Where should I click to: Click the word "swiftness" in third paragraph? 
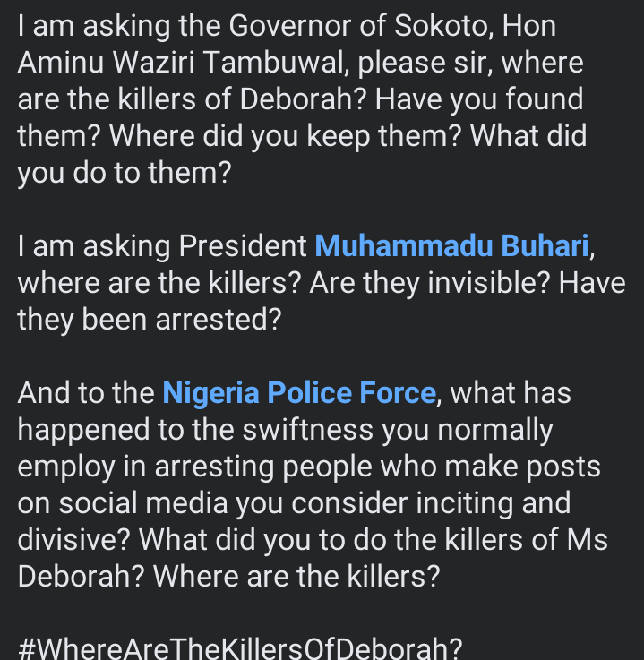(x=308, y=429)
